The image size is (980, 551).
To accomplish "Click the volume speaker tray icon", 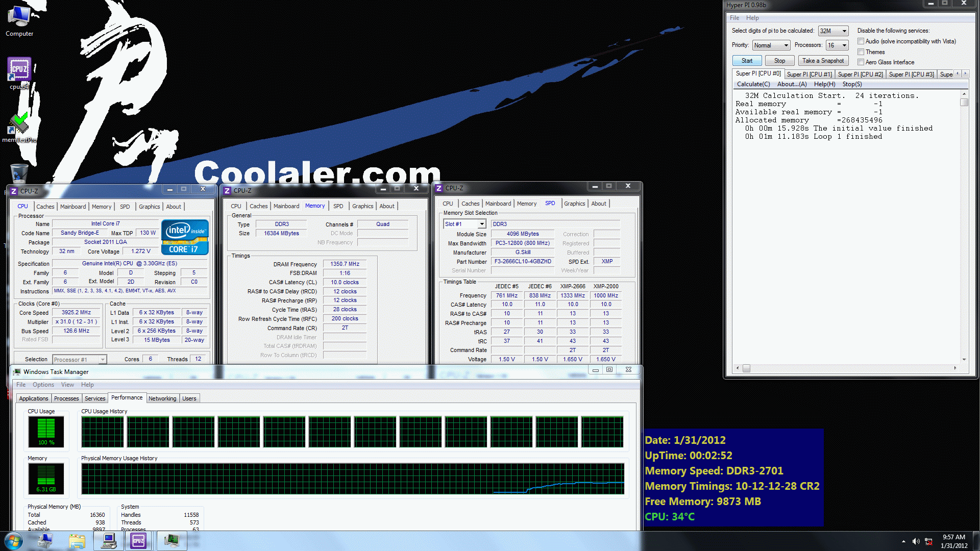I will click(916, 541).
